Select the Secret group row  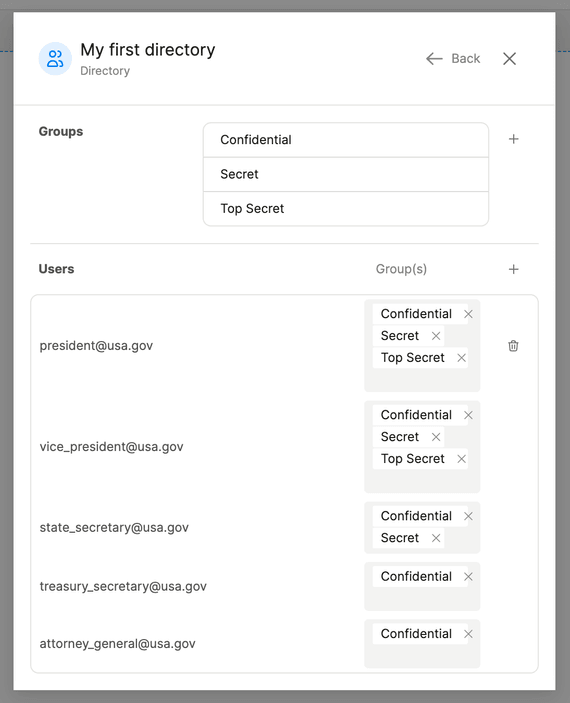click(346, 174)
